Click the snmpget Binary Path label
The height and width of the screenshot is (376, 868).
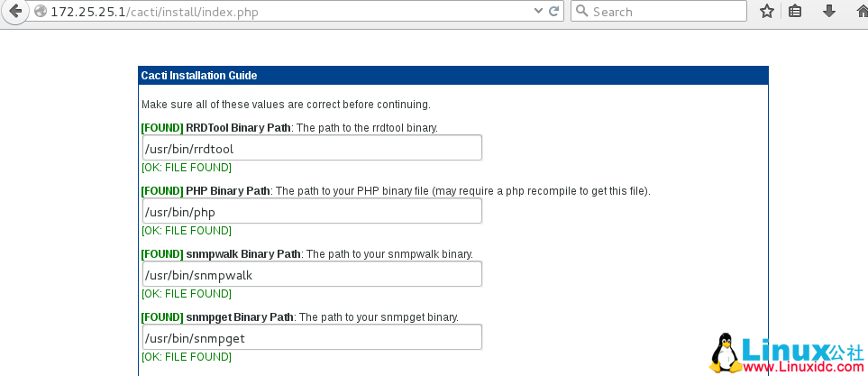(x=240, y=317)
